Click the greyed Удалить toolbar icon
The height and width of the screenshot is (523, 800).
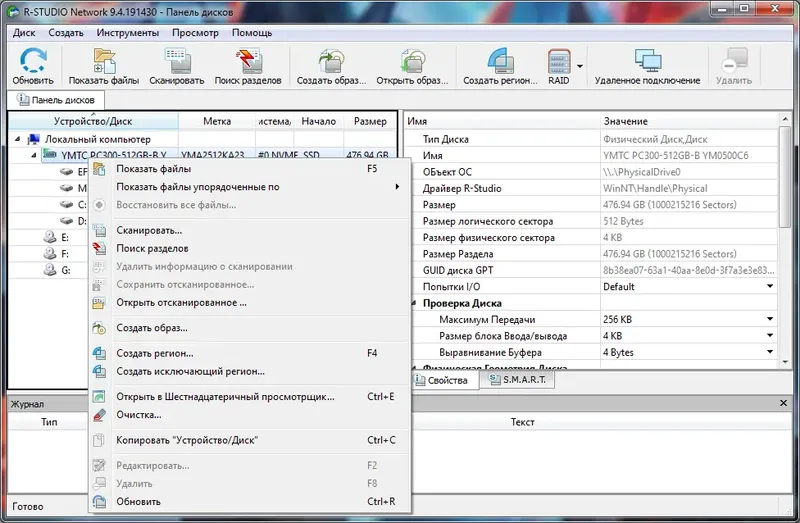(734, 66)
